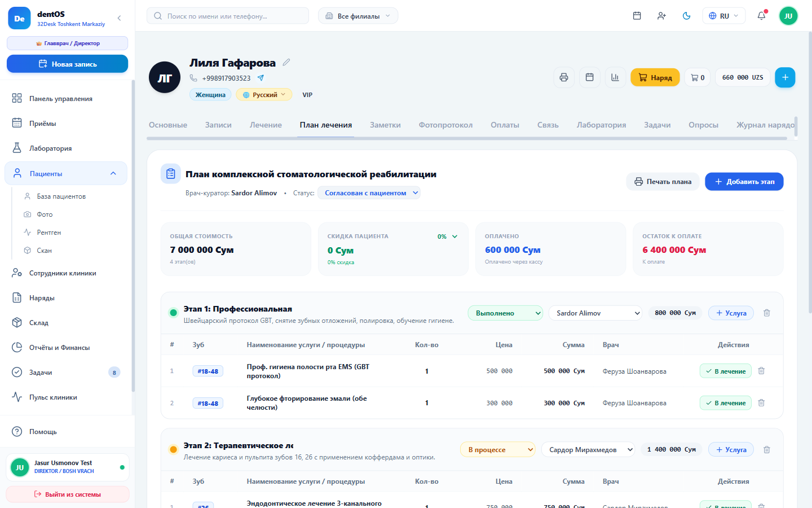Open the top bar calendar icon
Viewport: 812px width, 508px height.
click(637, 16)
